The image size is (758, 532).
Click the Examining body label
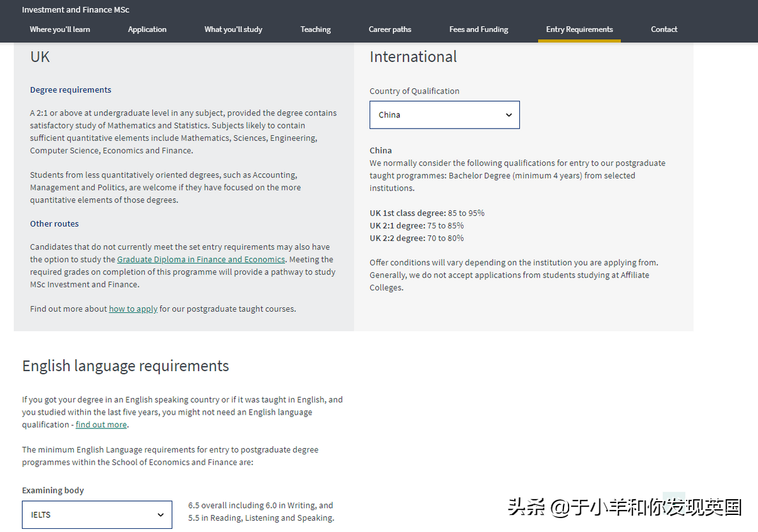click(x=53, y=490)
